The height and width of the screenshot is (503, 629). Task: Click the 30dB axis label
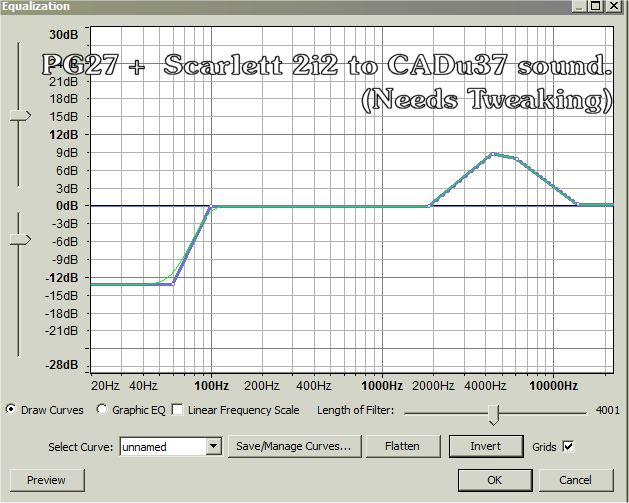point(64,35)
